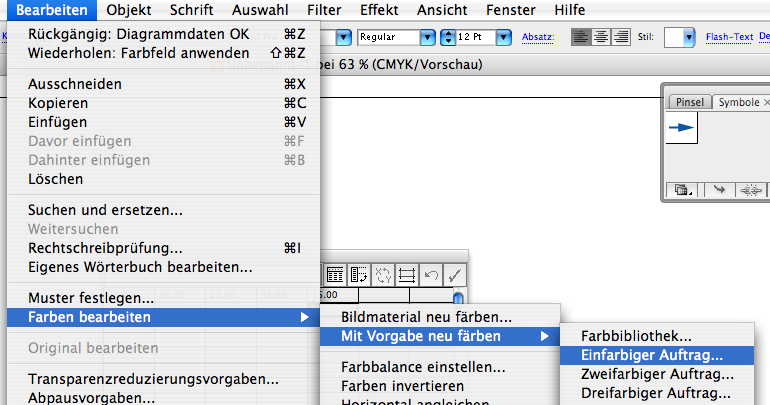Open the Absatz paragraph link
The height and width of the screenshot is (405, 770).
pos(538,37)
